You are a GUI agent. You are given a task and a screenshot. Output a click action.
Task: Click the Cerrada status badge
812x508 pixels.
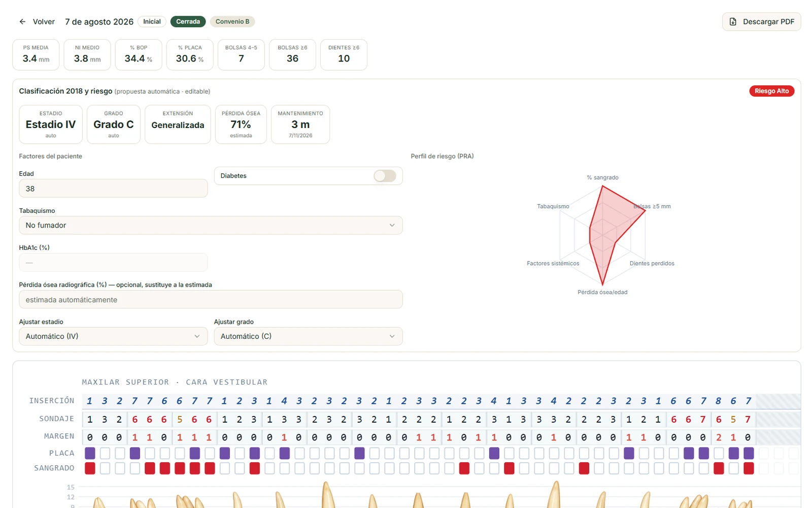point(188,21)
